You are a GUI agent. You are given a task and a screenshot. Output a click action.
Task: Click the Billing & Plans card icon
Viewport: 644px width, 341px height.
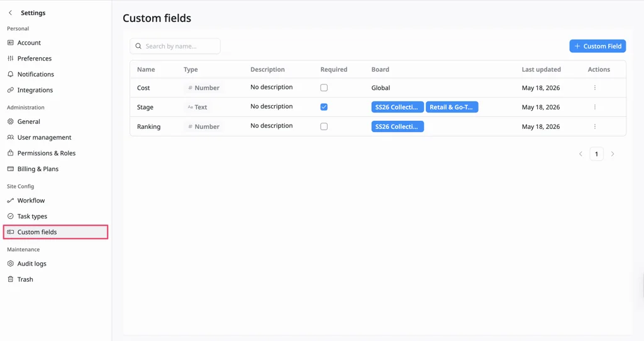pos(10,169)
